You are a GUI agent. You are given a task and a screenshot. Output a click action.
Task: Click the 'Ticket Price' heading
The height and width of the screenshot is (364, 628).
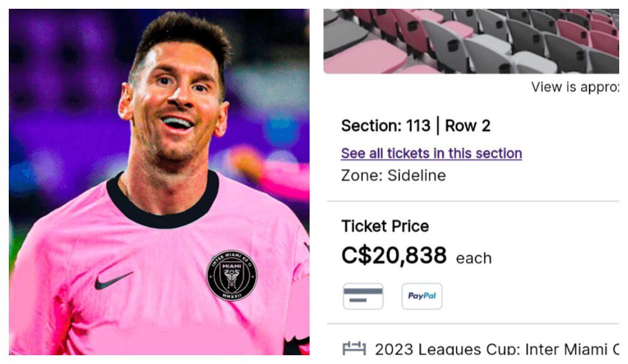tap(385, 226)
